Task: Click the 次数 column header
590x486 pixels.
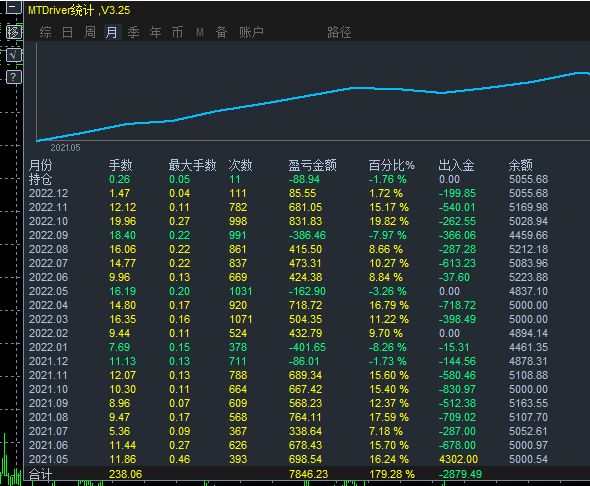Action: 240,165
